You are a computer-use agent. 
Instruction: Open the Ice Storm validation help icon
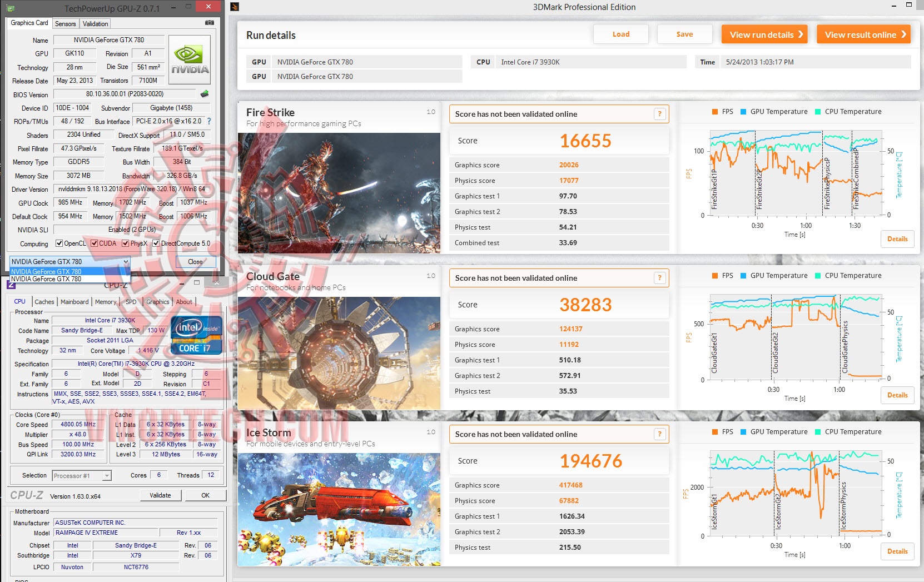[x=660, y=434]
